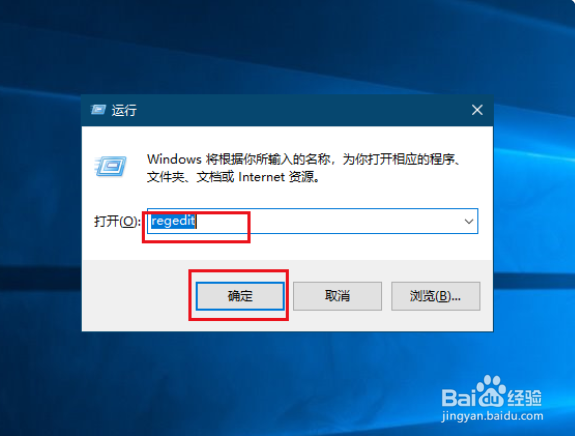
Task: Click gray footer area left of 确定
Action: coord(136,296)
